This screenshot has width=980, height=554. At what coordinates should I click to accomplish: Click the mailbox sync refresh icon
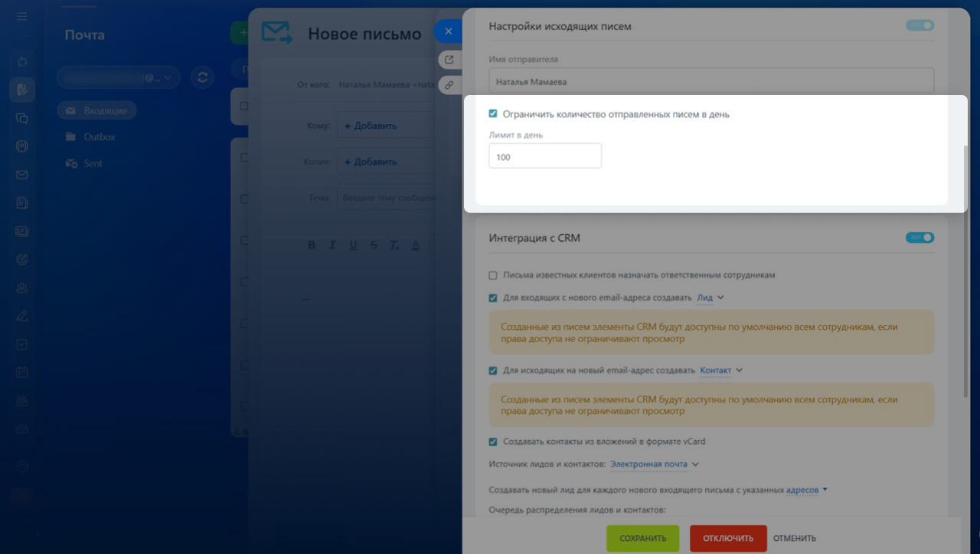[x=202, y=77]
